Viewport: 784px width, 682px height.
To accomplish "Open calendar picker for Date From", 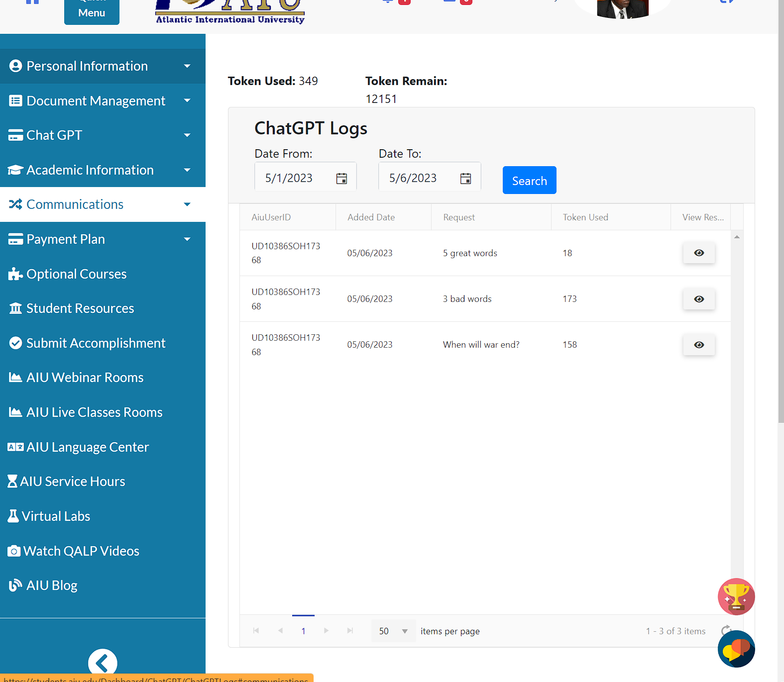I will [x=341, y=179].
